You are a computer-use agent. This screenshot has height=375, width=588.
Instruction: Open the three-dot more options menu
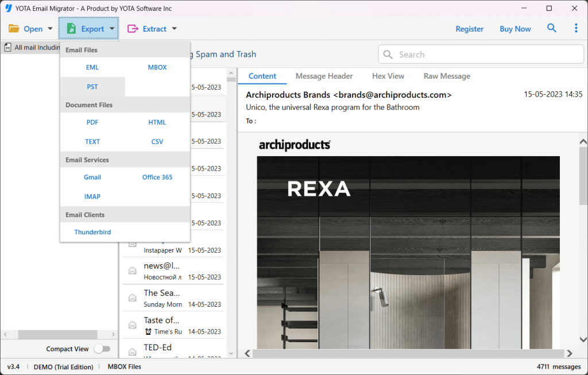point(576,28)
